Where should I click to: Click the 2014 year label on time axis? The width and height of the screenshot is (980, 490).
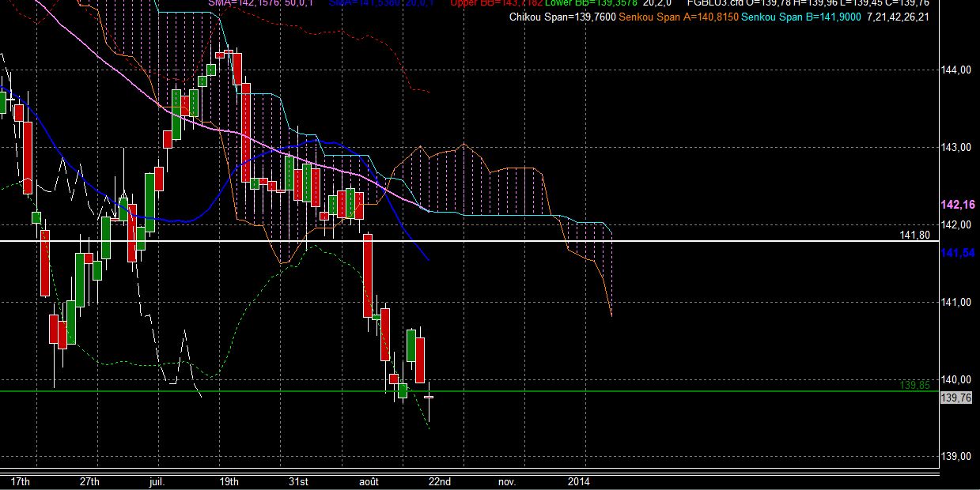(579, 481)
